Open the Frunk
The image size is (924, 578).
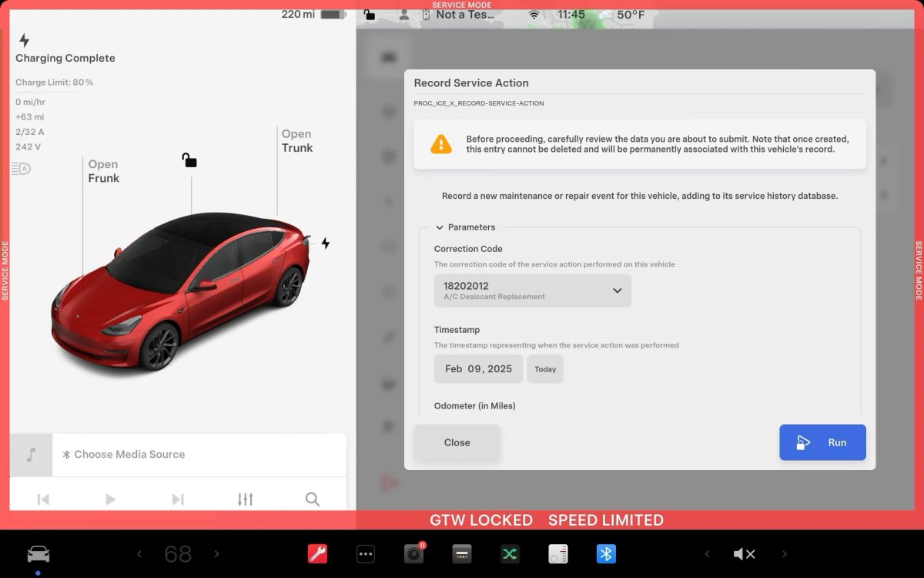click(103, 171)
